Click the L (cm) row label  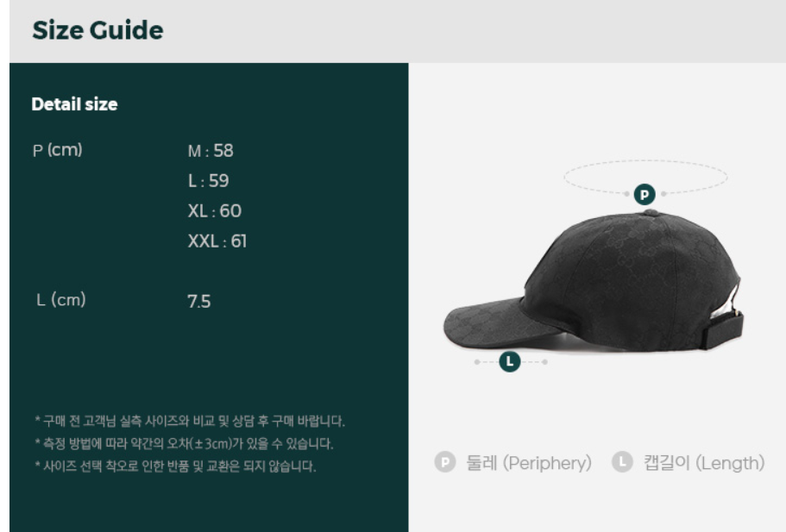tap(60, 300)
